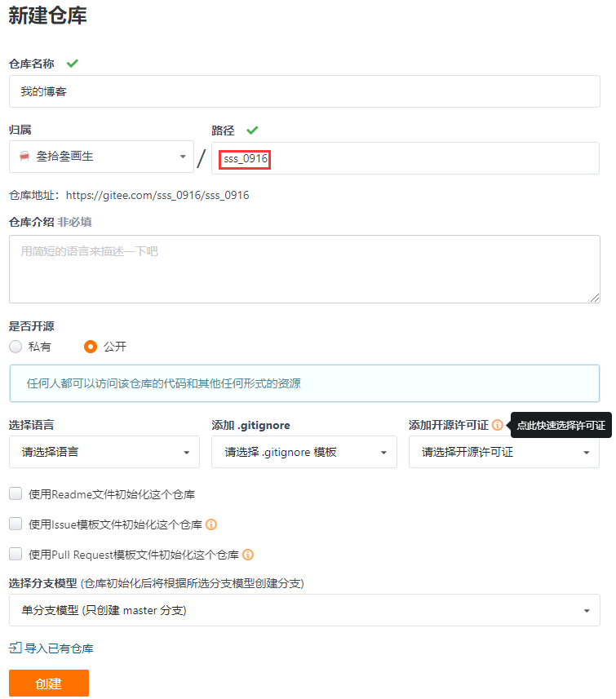
Task: Select the 公开 public radio button
Action: point(91,347)
